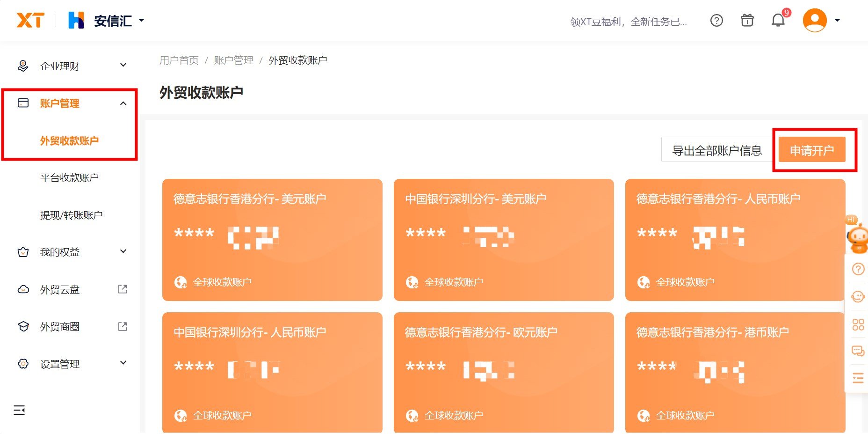Click globe icon on 中国银行深圳分行-美元账户 card

(412, 282)
